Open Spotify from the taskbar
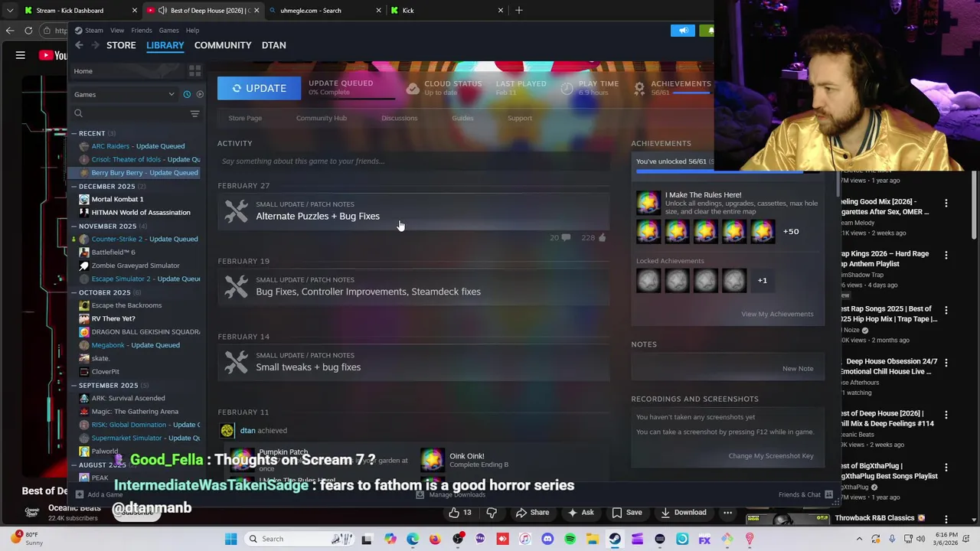The width and height of the screenshot is (980, 551). 570,539
